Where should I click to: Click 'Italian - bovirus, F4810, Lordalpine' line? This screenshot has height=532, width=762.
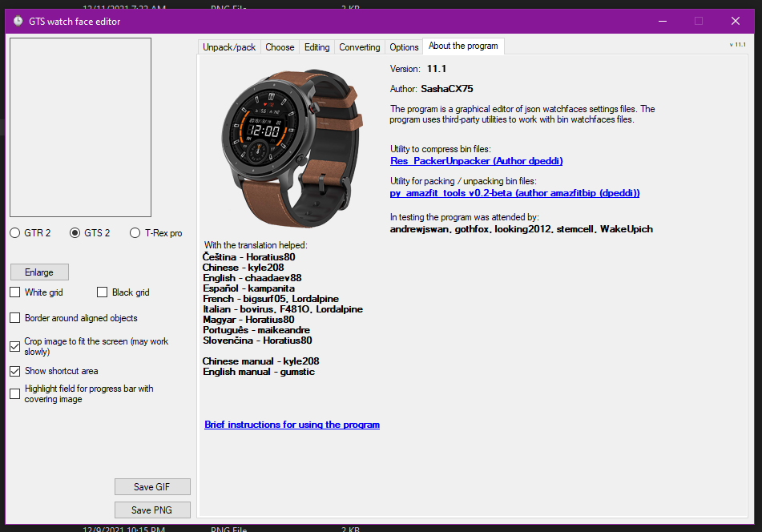coord(283,309)
